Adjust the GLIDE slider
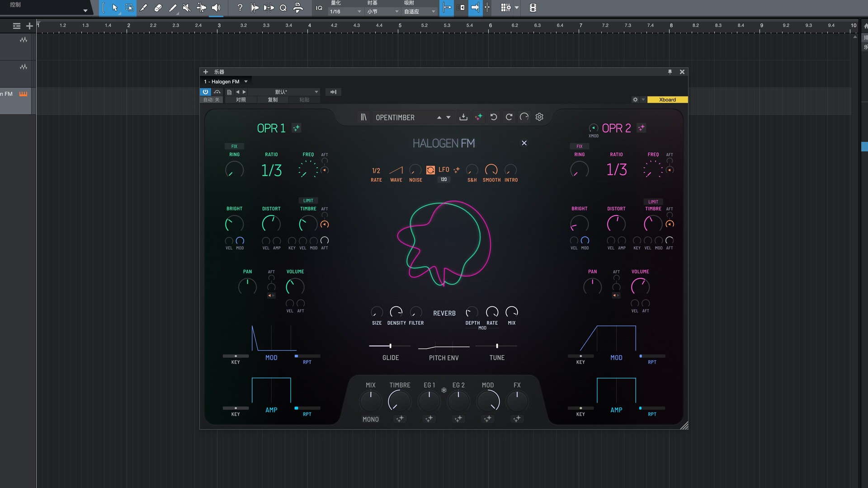868x488 pixels. (390, 346)
